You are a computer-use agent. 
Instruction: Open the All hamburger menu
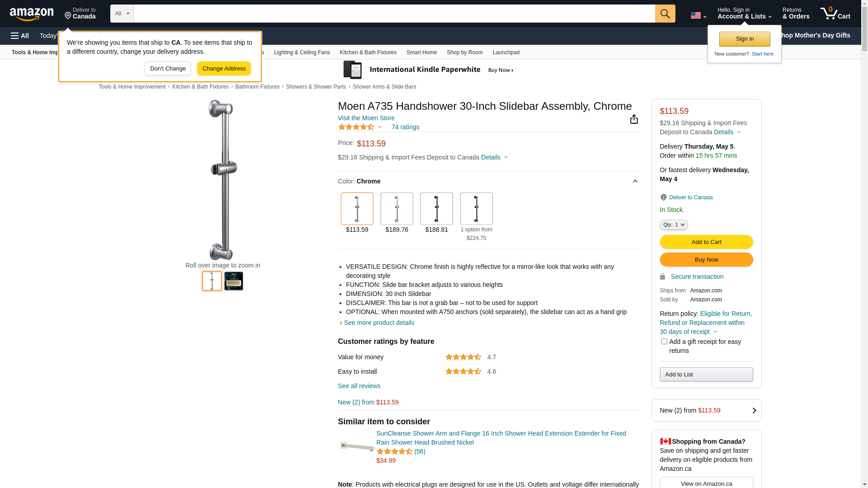click(x=20, y=36)
